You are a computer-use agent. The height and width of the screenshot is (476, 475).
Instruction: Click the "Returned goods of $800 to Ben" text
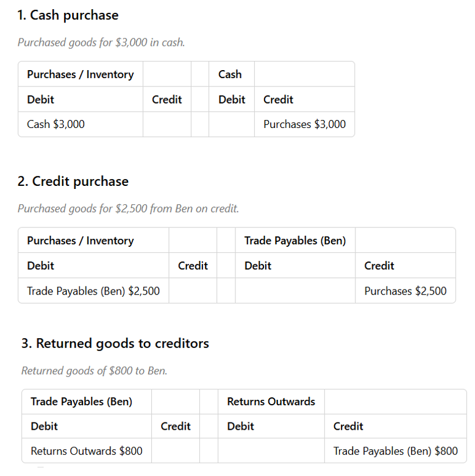pyautogui.click(x=94, y=371)
